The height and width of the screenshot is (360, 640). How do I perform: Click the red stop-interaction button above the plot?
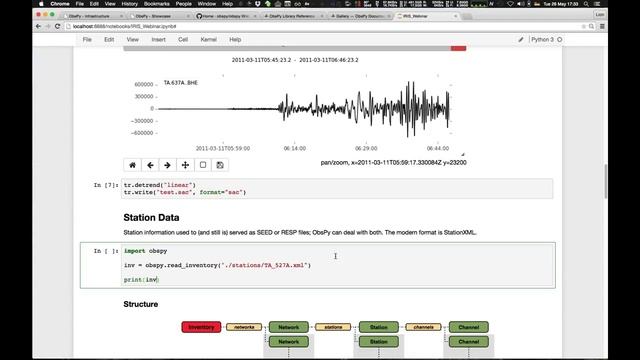(458, 49)
